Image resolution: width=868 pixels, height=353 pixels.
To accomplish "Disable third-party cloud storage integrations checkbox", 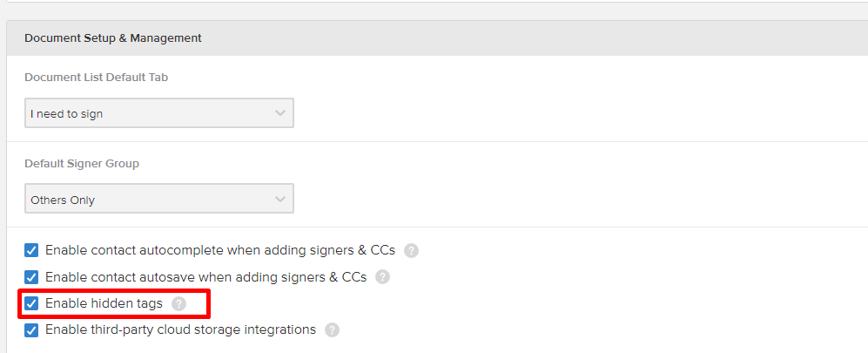I will 31,330.
